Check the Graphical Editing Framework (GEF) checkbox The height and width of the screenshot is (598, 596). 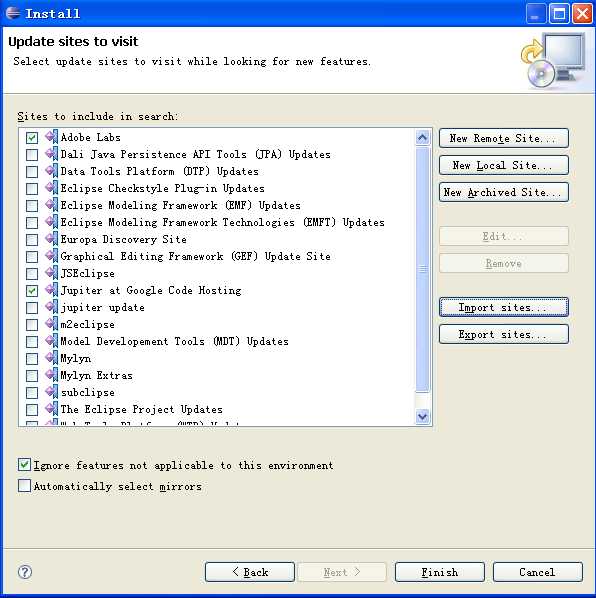point(32,256)
